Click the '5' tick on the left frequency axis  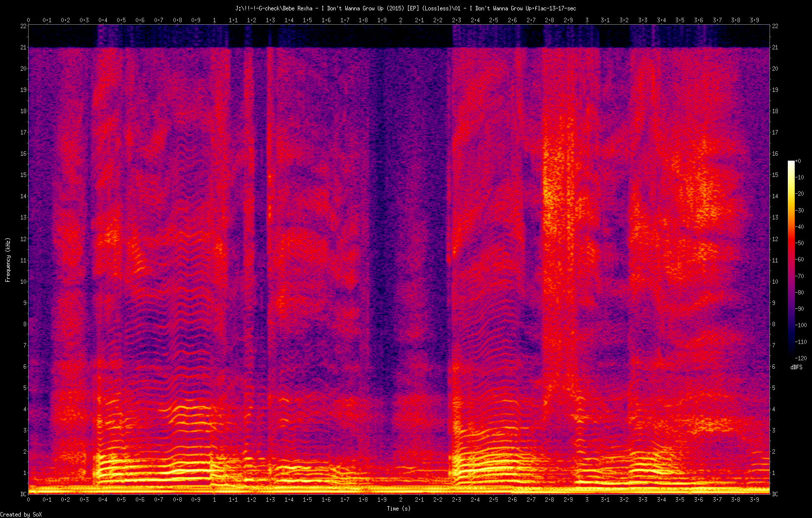pos(25,388)
